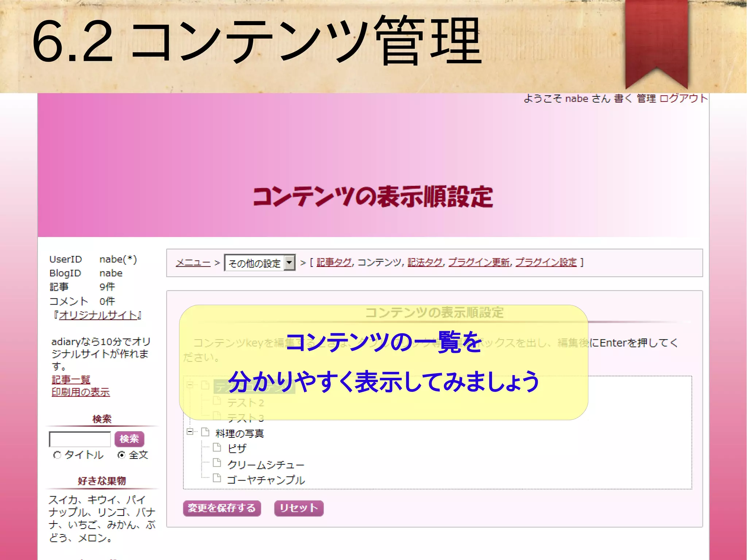Viewport: 747px width, 560px height.
Task: Click the 変更を保存する button
Action: (222, 508)
